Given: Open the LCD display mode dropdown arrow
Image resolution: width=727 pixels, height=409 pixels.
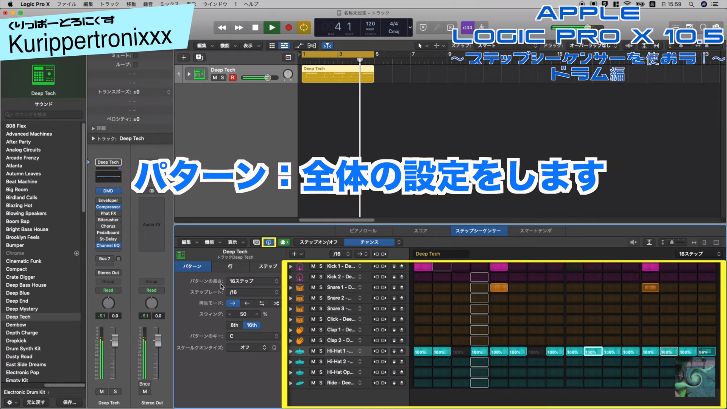Looking at the screenshot, I should (x=410, y=27).
